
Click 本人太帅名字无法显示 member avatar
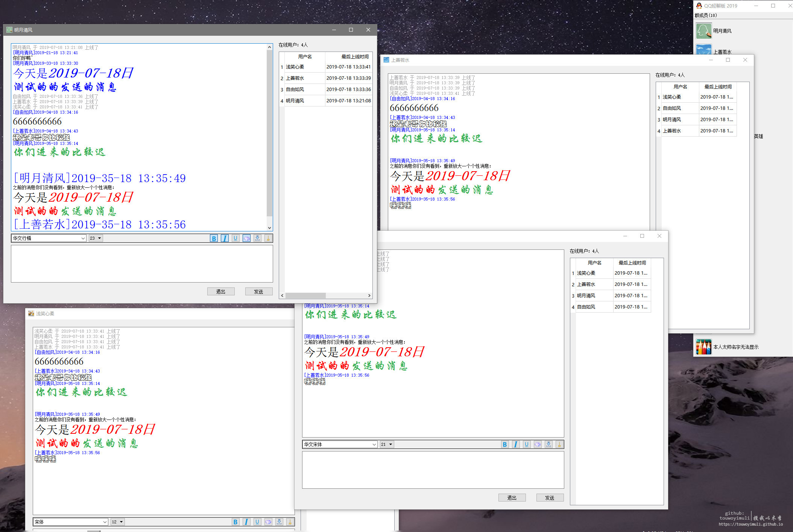703,347
